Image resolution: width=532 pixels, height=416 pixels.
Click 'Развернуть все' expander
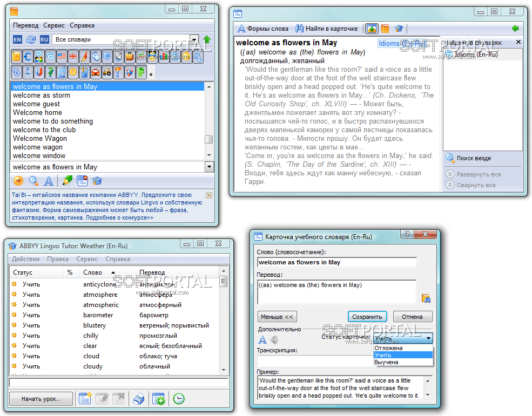(473, 174)
